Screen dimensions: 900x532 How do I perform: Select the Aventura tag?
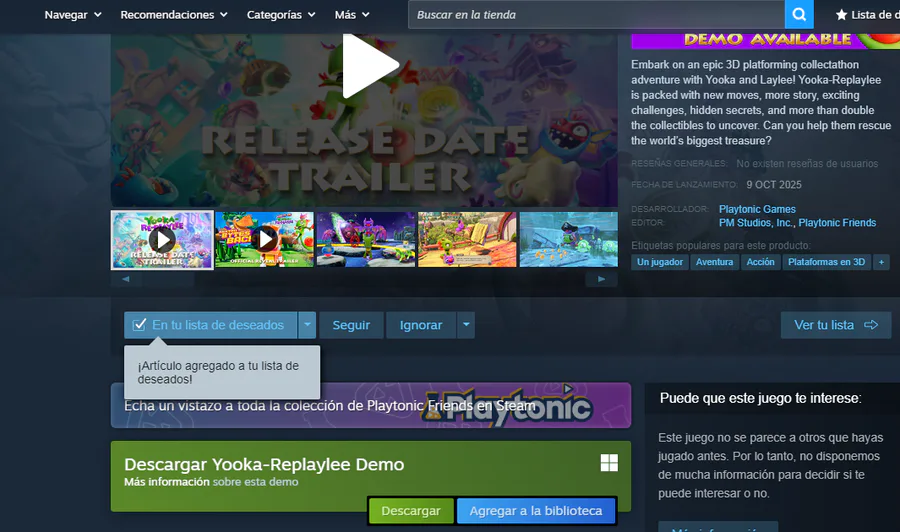(715, 262)
